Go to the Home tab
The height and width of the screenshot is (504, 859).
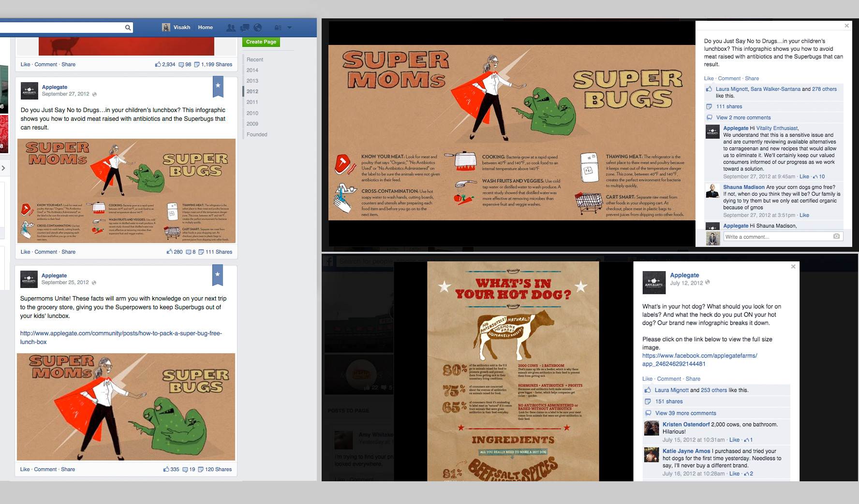(205, 28)
